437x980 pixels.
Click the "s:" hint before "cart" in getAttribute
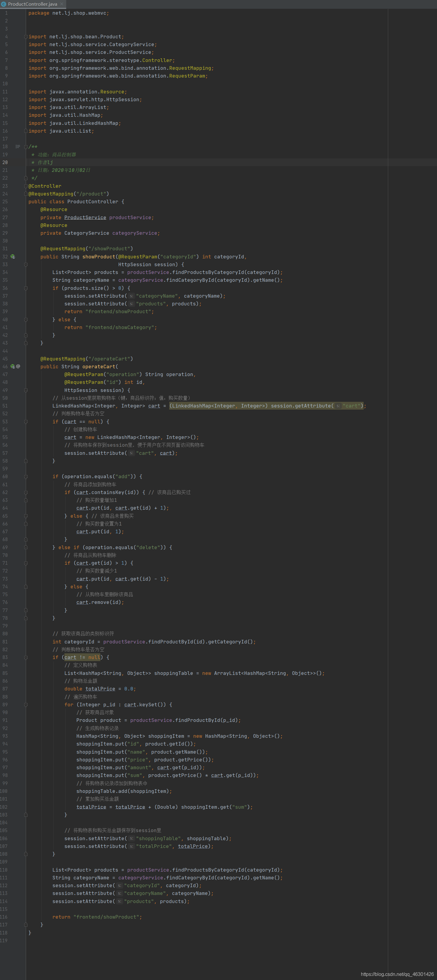click(x=338, y=406)
